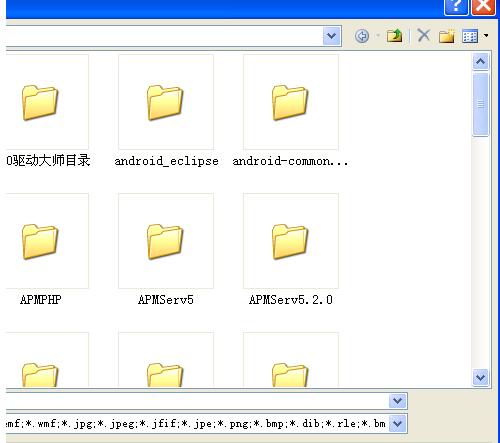Click the scrollbar up arrow
The height and width of the screenshot is (443, 500).
[480, 61]
